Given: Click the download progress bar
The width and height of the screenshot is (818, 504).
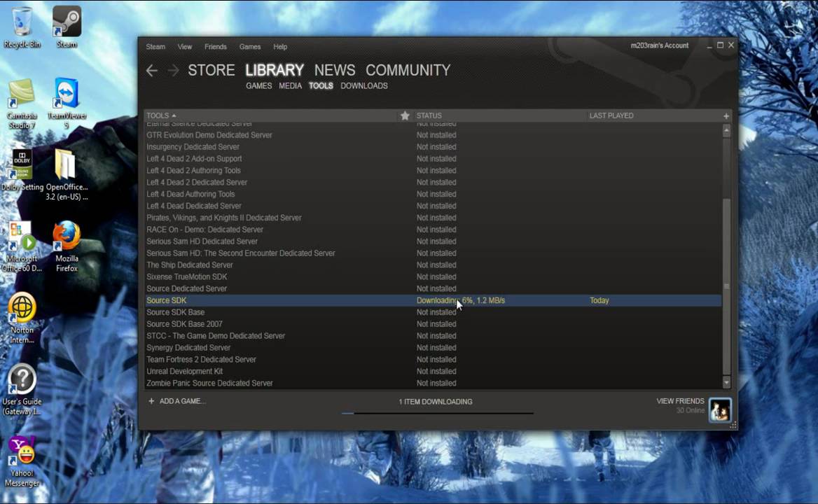Looking at the screenshot, I should tap(437, 413).
